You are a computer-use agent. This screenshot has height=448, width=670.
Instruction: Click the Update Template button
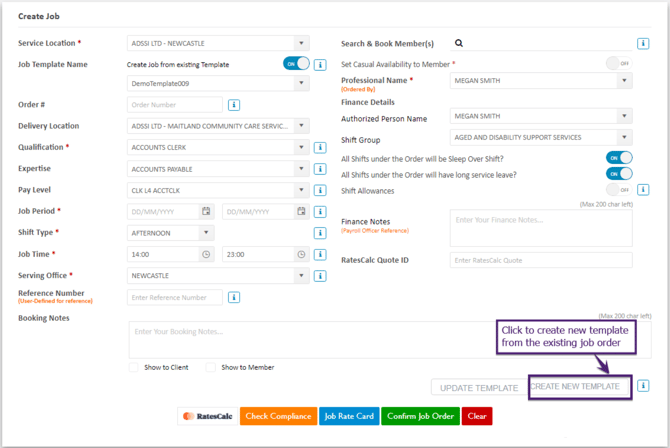[x=479, y=388]
